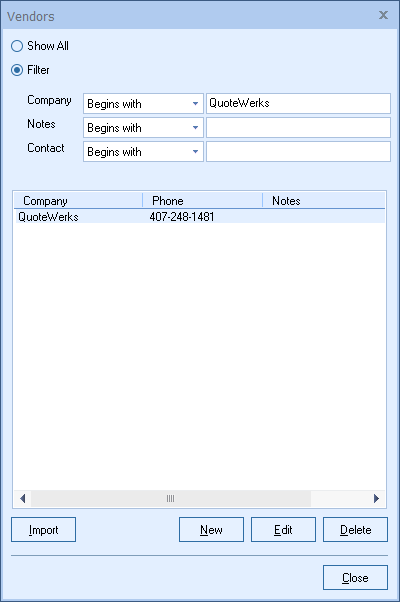The height and width of the screenshot is (602, 400).
Task: Sort by Phone column header
Action: coord(202,200)
